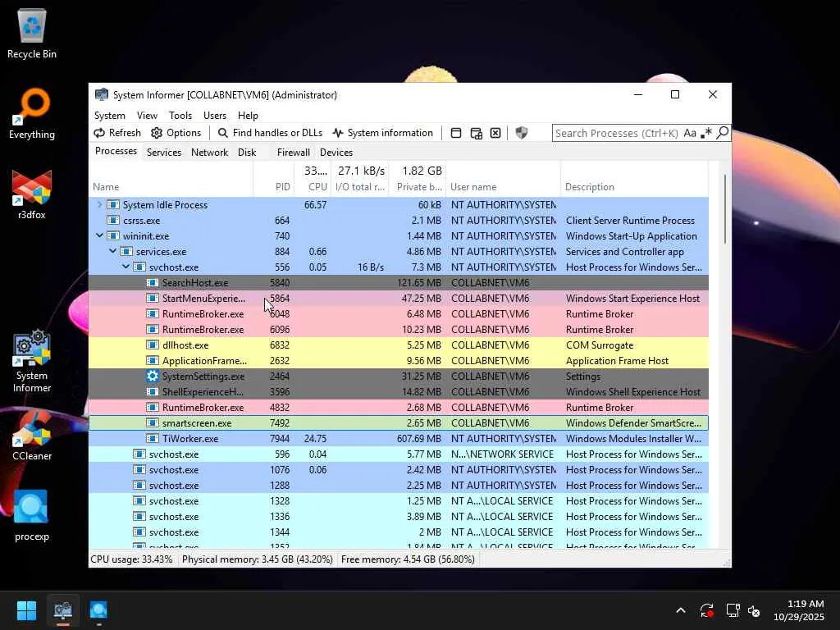
Task: Click the 607.69 MB private bytes value
Action: 419,438
